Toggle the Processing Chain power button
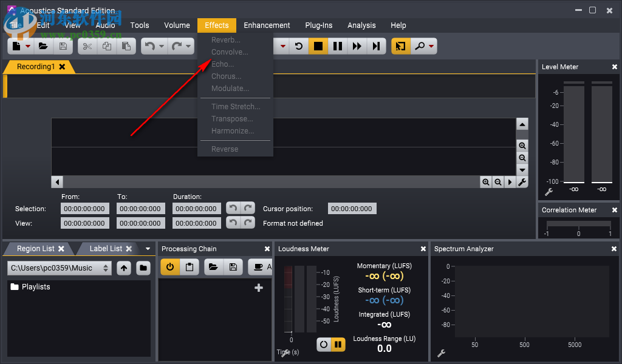Screen dimensions: 622x364 170,267
